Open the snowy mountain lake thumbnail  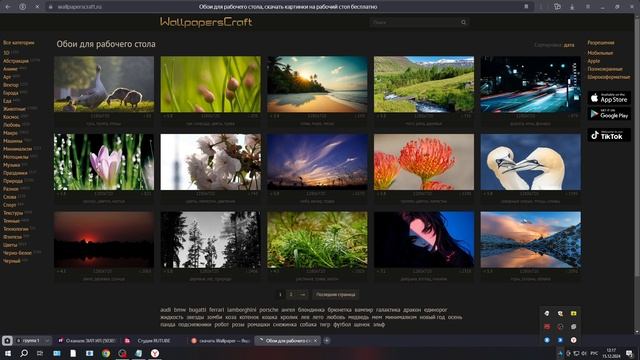[530, 240]
